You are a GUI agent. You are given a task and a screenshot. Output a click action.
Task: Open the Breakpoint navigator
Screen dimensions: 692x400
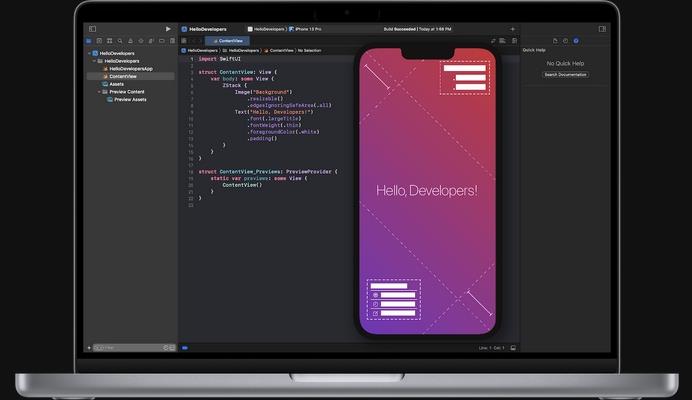point(162,41)
